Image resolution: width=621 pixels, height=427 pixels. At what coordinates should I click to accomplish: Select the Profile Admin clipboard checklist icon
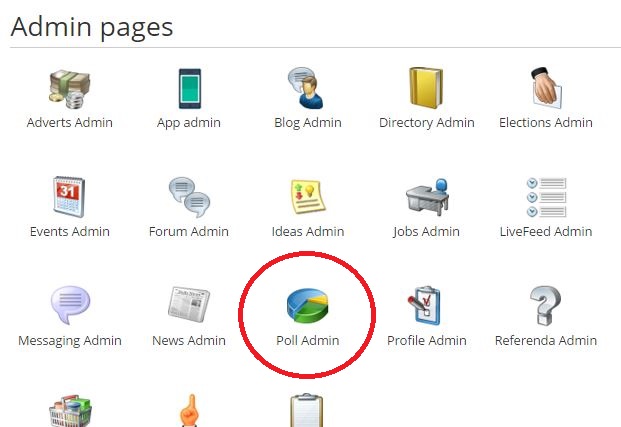[424, 305]
